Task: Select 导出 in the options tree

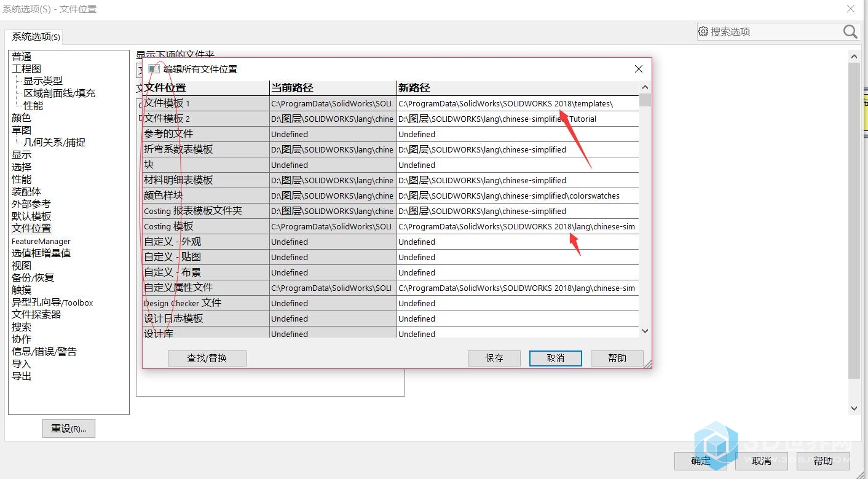Action: pos(22,376)
